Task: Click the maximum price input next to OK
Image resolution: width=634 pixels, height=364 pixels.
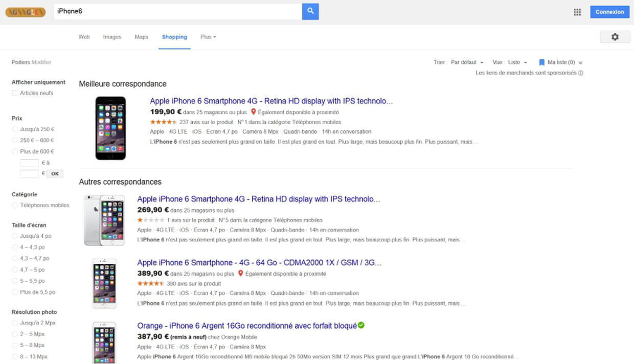Action: pyautogui.click(x=29, y=174)
